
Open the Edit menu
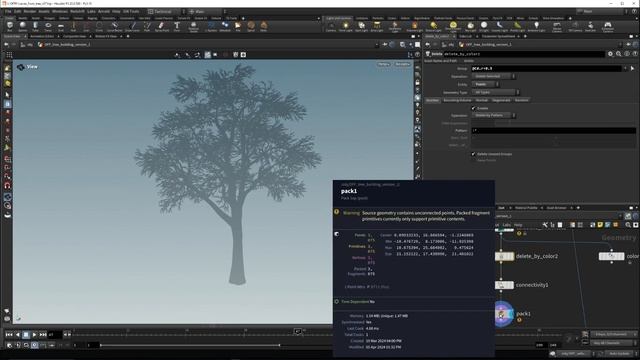(18, 11)
